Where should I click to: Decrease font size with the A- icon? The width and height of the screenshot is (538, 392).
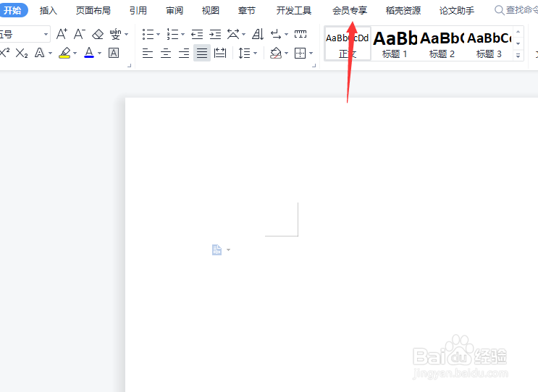tap(80, 34)
